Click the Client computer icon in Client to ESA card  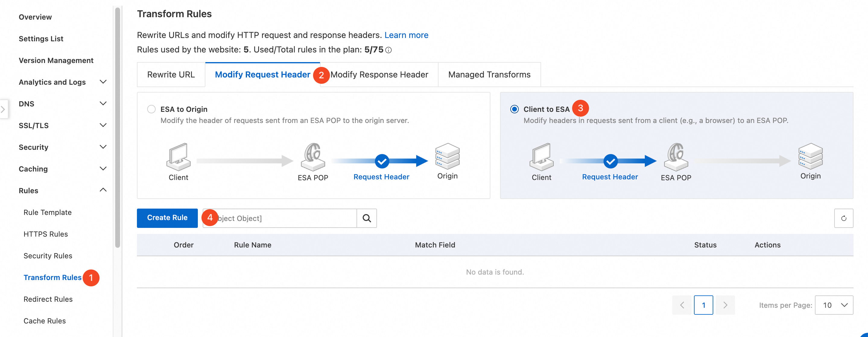coord(541,157)
